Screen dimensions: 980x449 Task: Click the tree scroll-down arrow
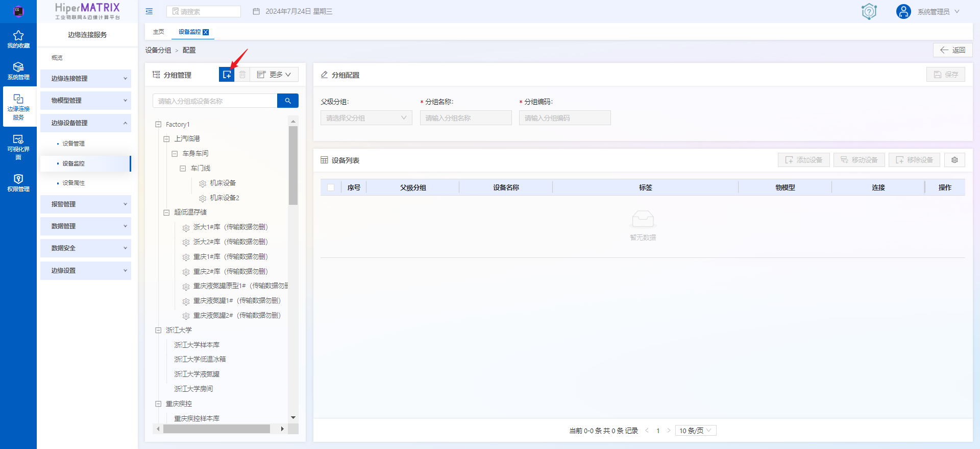click(x=293, y=418)
